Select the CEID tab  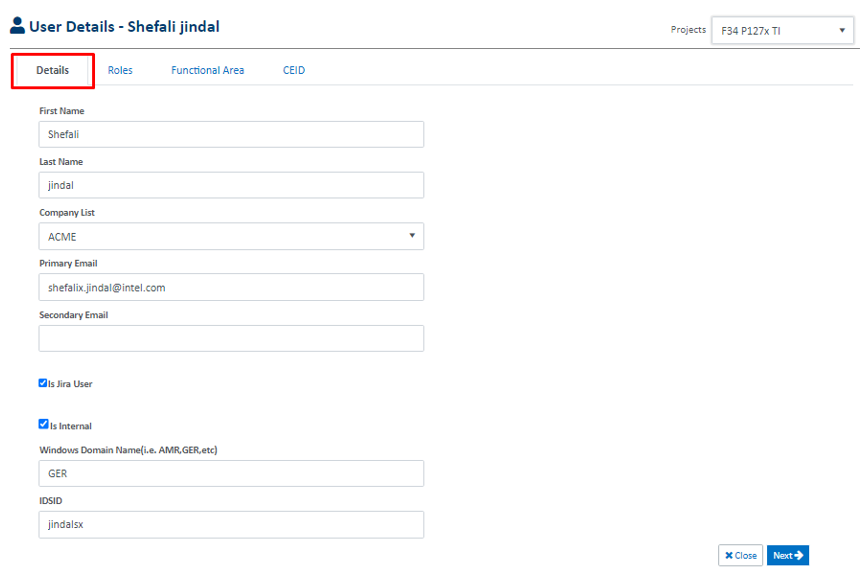294,71
